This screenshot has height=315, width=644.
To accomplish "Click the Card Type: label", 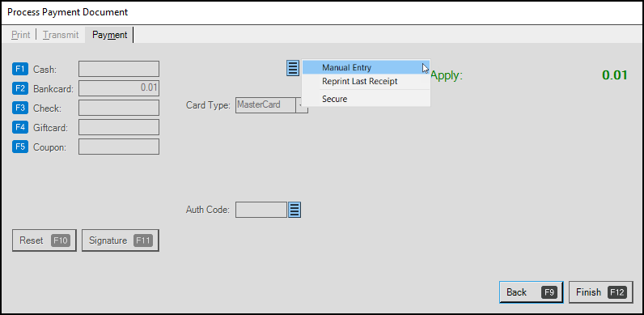I will tap(208, 105).
